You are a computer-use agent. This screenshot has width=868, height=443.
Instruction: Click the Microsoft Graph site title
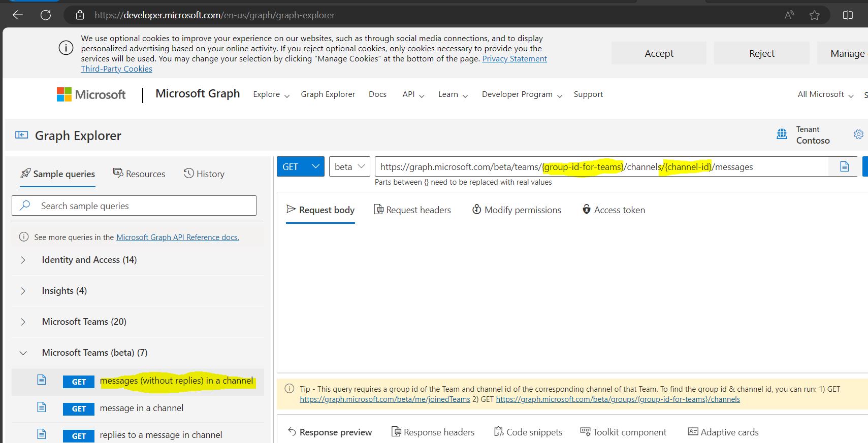click(198, 94)
